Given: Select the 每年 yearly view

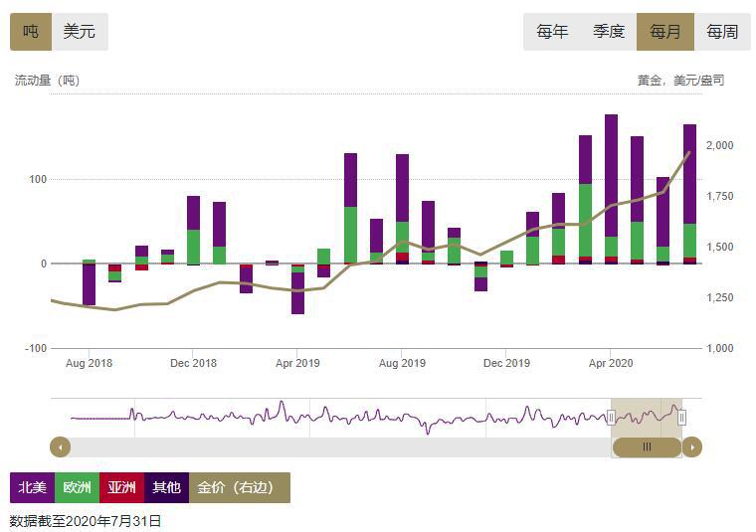Looking at the screenshot, I should tap(552, 31).
